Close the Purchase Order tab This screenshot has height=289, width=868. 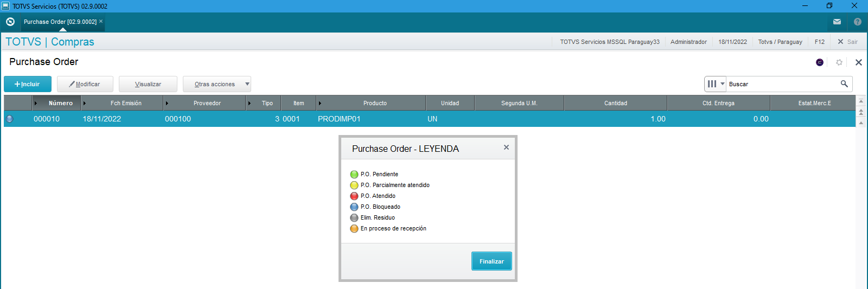pos(101,21)
